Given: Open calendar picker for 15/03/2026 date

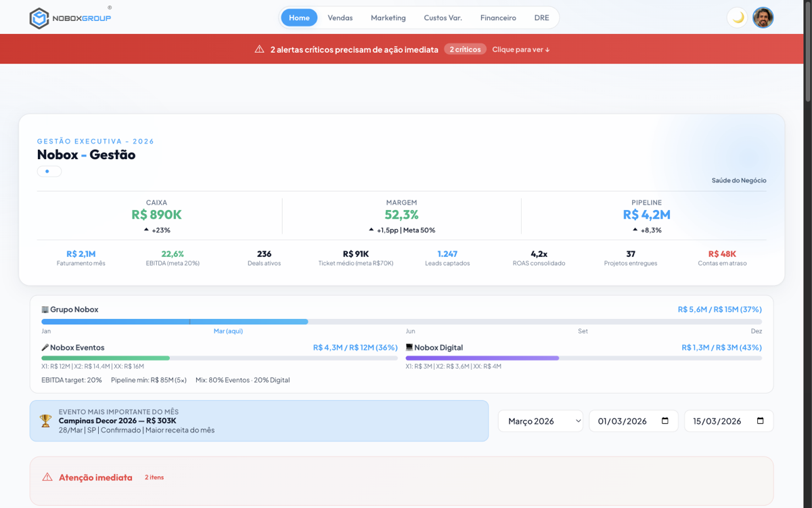Looking at the screenshot, I should coord(760,421).
